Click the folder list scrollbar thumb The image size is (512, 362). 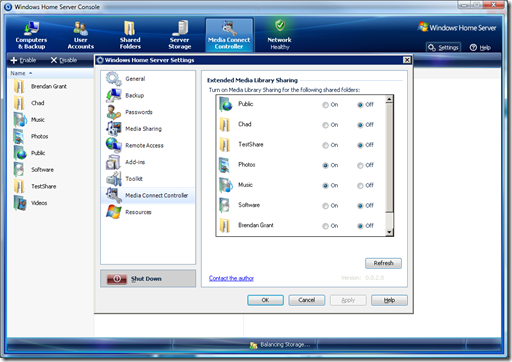tap(389, 157)
